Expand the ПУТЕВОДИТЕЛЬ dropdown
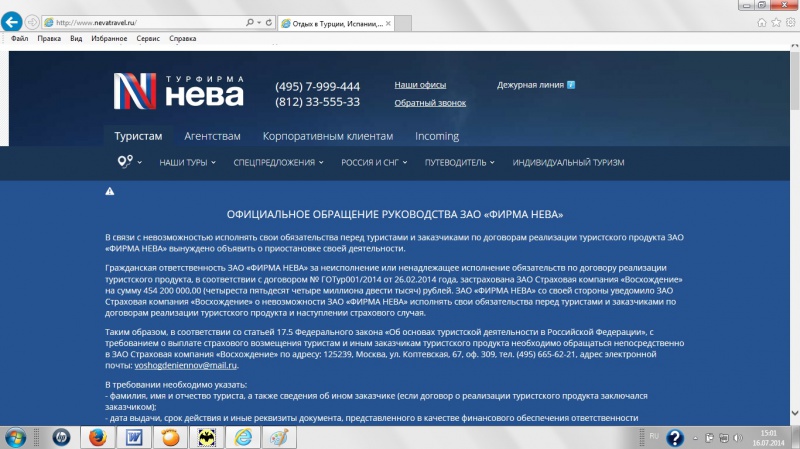800x449 pixels. (460, 162)
